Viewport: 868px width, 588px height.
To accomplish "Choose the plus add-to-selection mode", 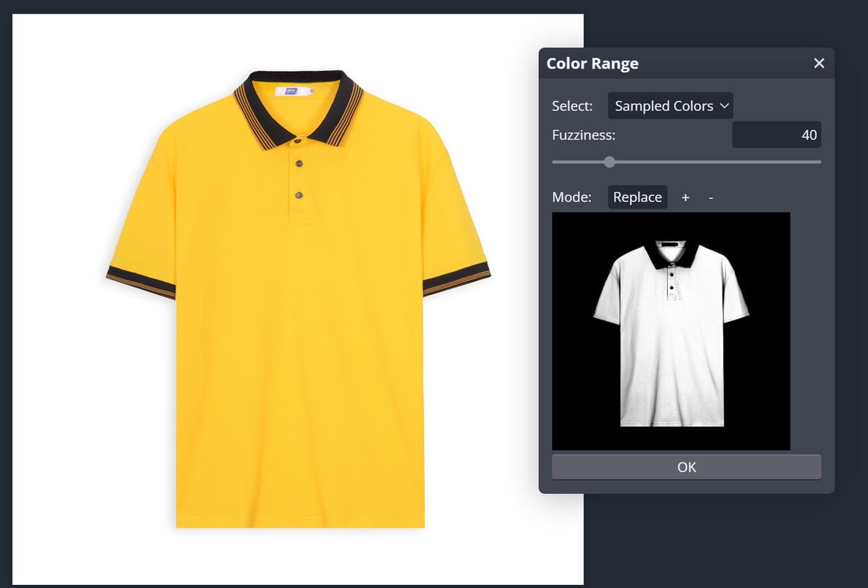I will pos(686,197).
